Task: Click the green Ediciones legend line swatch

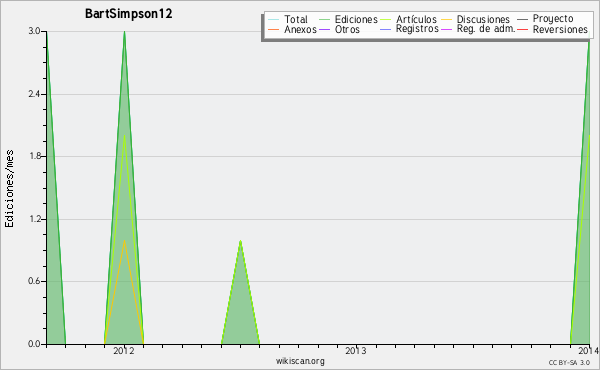Action: 324,20
